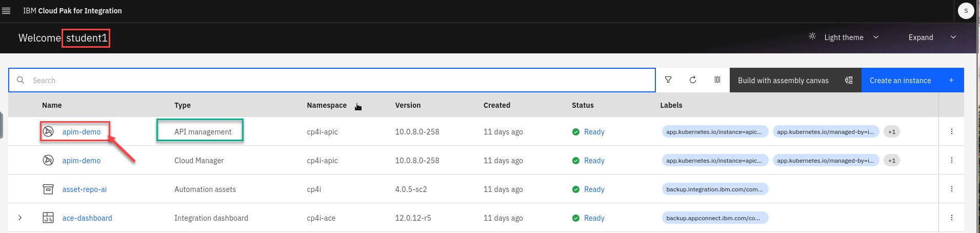
Task: Sort by the Namespace column header
Action: coord(327,105)
